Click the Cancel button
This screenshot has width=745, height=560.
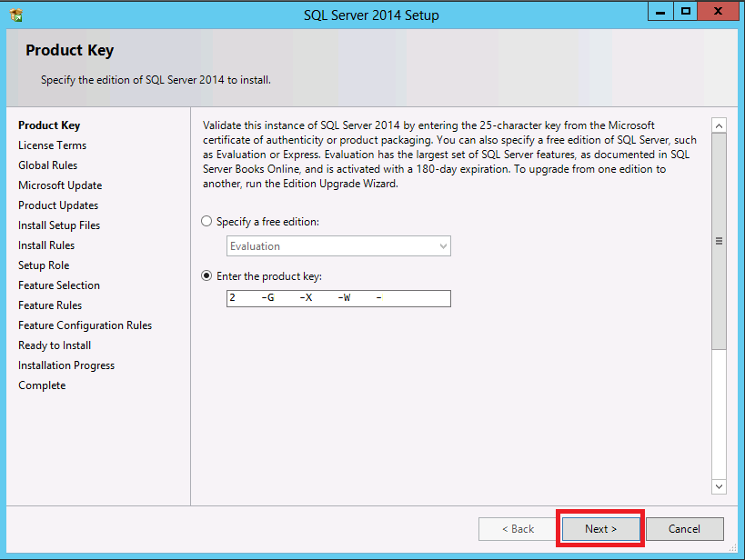pos(684,529)
